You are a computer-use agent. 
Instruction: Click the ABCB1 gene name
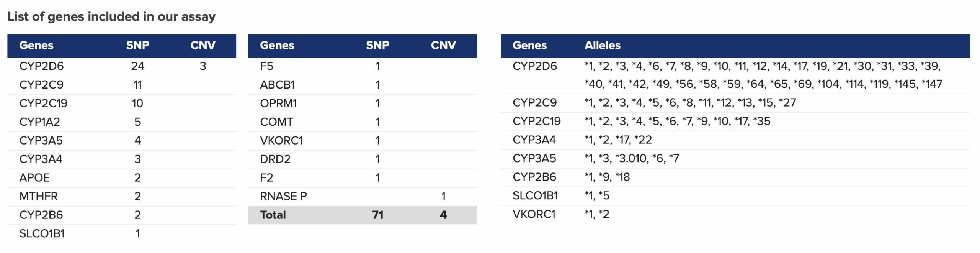[277, 85]
